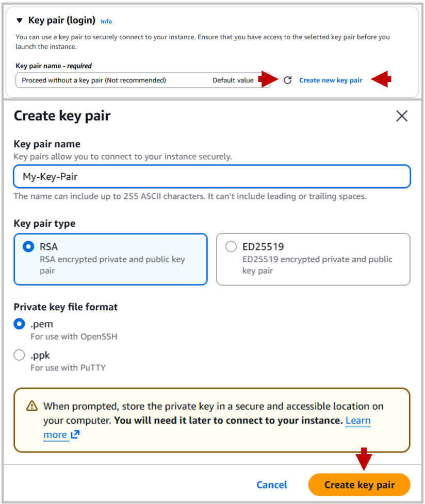Select the RSA key pair type
Image resolution: width=425 pixels, height=504 pixels.
pyautogui.click(x=29, y=247)
